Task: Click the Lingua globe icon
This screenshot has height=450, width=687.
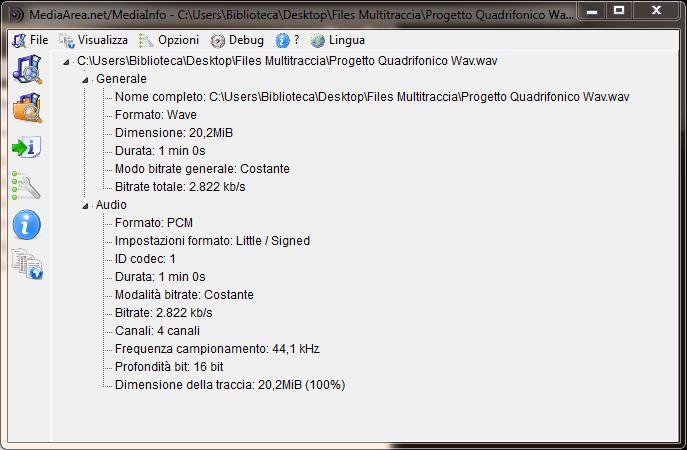Action: point(317,41)
